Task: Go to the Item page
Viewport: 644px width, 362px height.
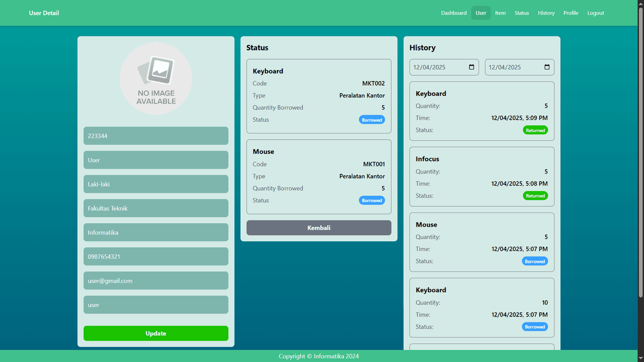Action: click(x=500, y=13)
